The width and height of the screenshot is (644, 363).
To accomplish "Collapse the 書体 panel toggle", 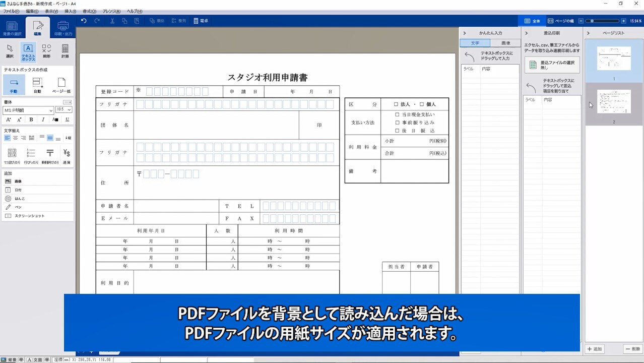I will pyautogui.click(x=67, y=102).
